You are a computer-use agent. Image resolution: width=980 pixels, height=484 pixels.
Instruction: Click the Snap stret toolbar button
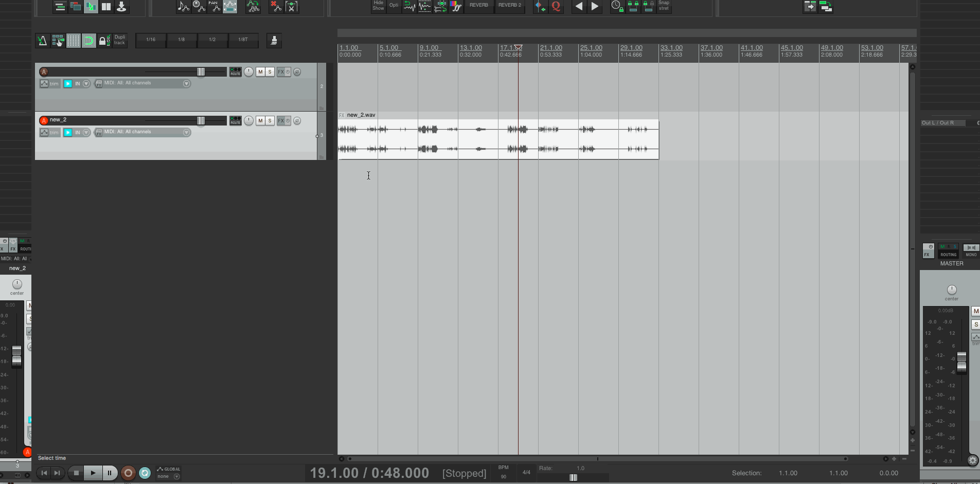(x=664, y=6)
